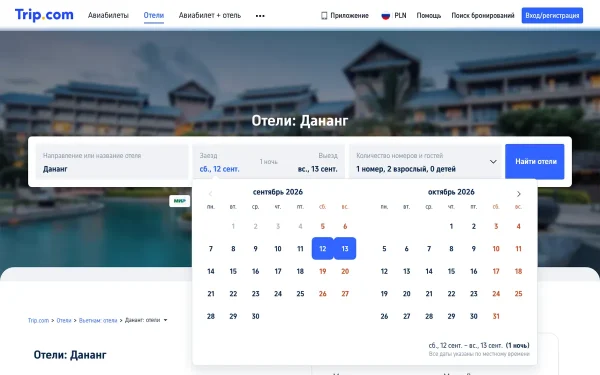The height and width of the screenshot is (375, 600).
Task: Click the 1 ночь stay label
Action: point(269,161)
